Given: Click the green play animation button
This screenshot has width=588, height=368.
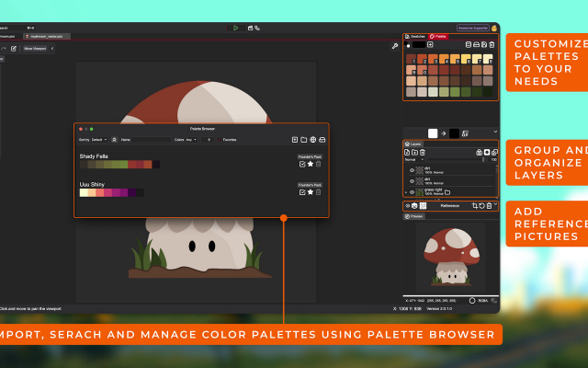Looking at the screenshot, I should click(236, 28).
